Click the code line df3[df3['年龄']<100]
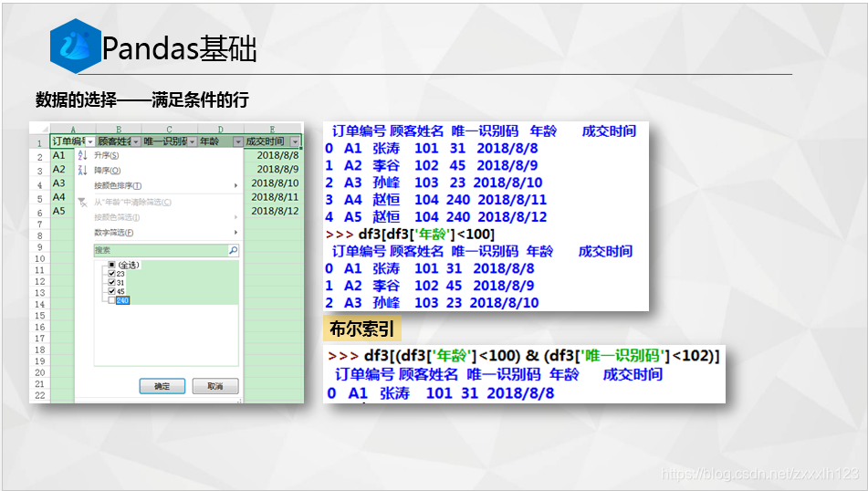 click(x=410, y=235)
